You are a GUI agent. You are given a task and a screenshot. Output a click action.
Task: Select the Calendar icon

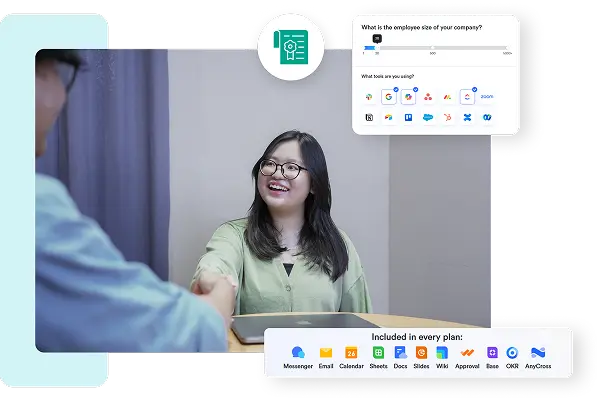pyautogui.click(x=351, y=353)
